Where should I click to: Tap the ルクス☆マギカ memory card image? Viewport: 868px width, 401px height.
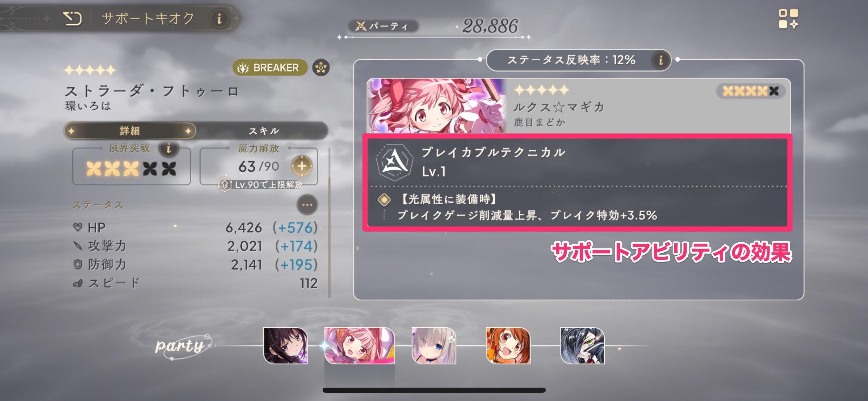tap(436, 106)
